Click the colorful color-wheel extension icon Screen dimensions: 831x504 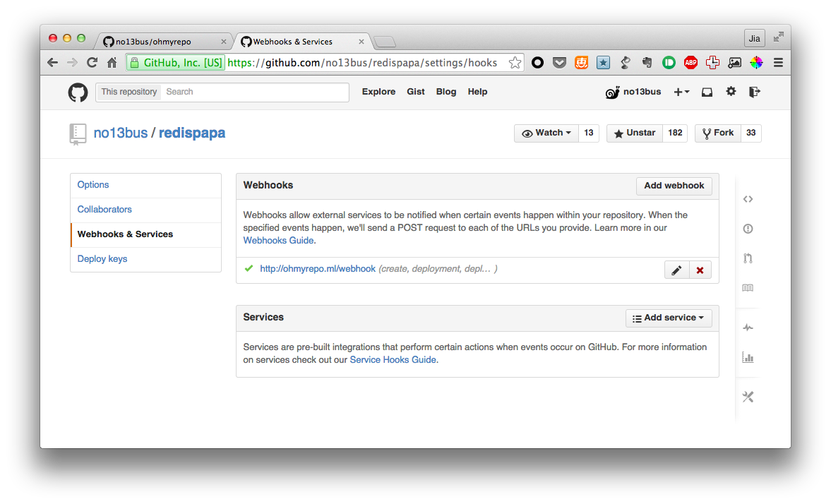756,63
